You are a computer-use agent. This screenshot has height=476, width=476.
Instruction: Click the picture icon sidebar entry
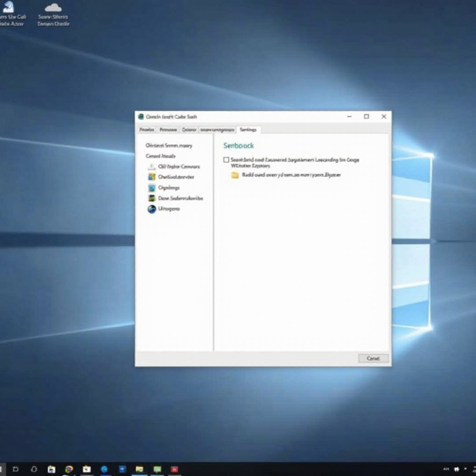(152, 198)
